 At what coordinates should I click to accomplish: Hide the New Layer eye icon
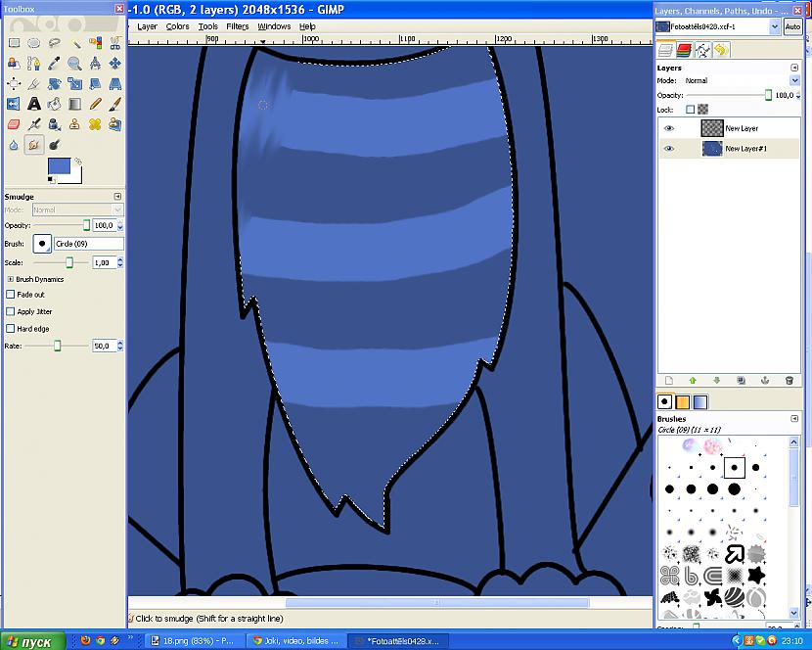tap(669, 128)
